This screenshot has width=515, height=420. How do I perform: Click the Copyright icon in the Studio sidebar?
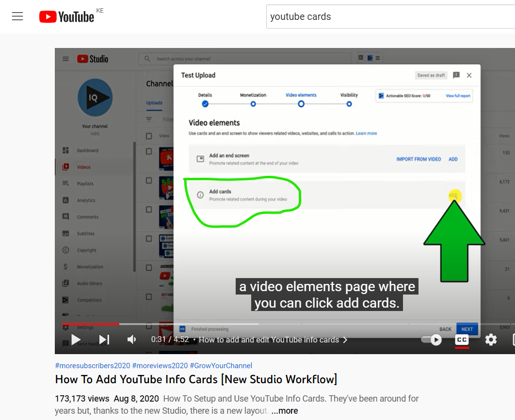coord(65,250)
